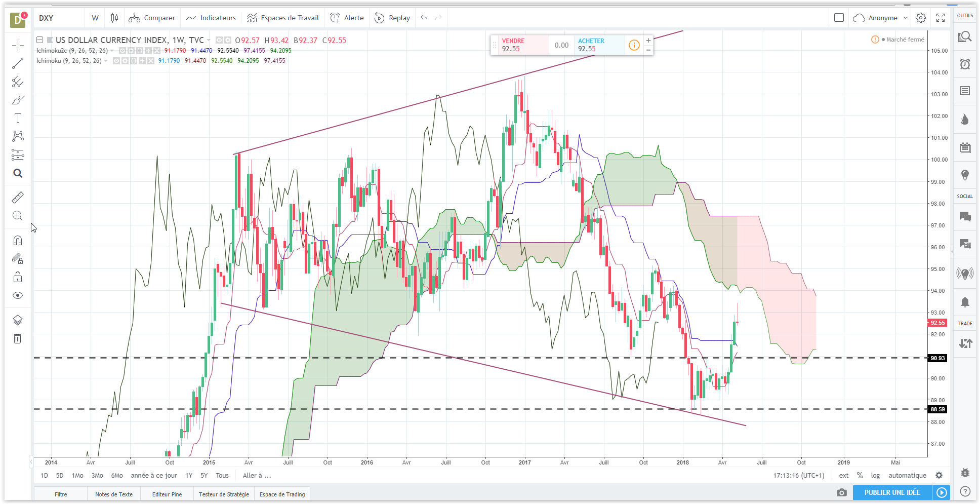The width and height of the screenshot is (980, 504).
Task: Open the chart patterns tool
Action: point(18,136)
